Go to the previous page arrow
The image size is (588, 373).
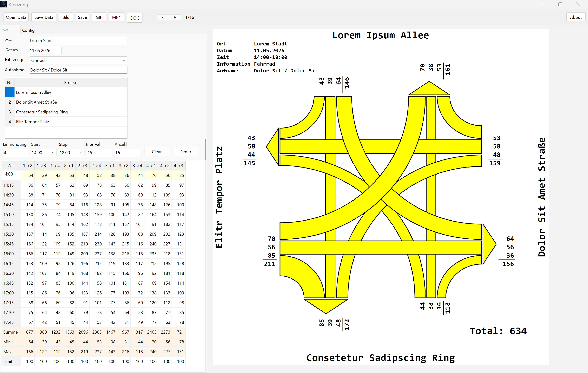163,17
